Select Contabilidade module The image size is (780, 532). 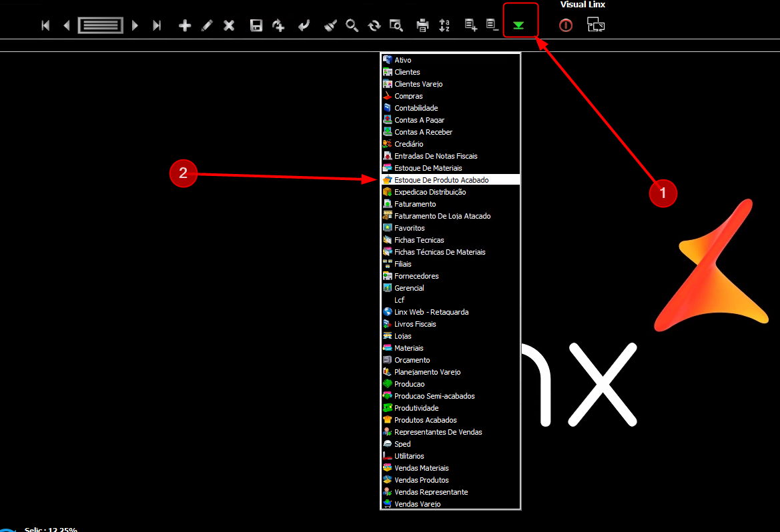450,108
